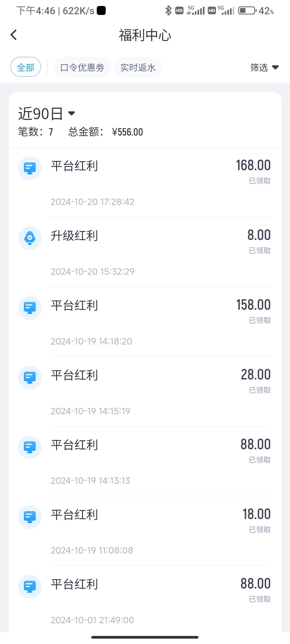The image size is (290, 644).
Task: Expand the 近90日 date range dropdown
Action: click(x=46, y=114)
